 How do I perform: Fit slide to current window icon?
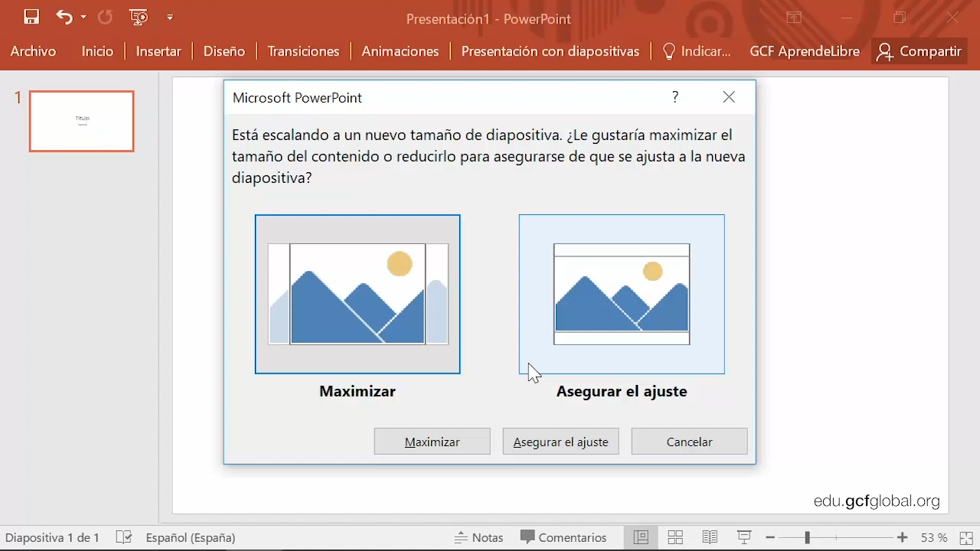(966, 537)
